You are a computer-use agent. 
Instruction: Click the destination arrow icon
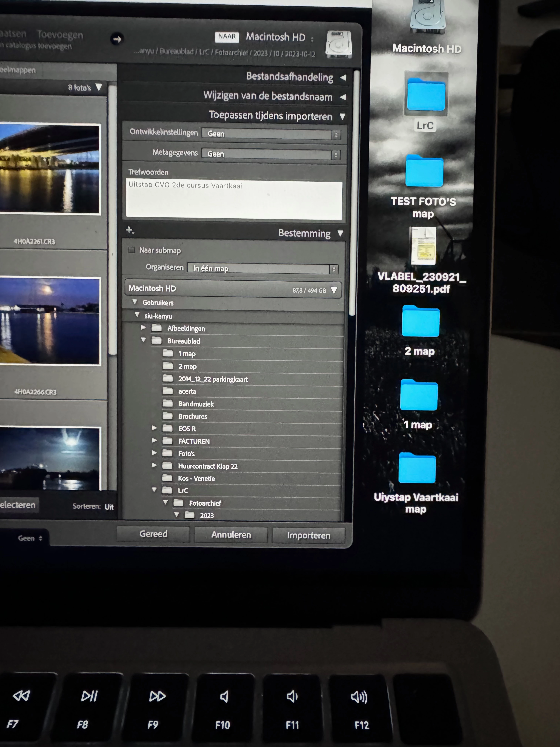pos(117,39)
